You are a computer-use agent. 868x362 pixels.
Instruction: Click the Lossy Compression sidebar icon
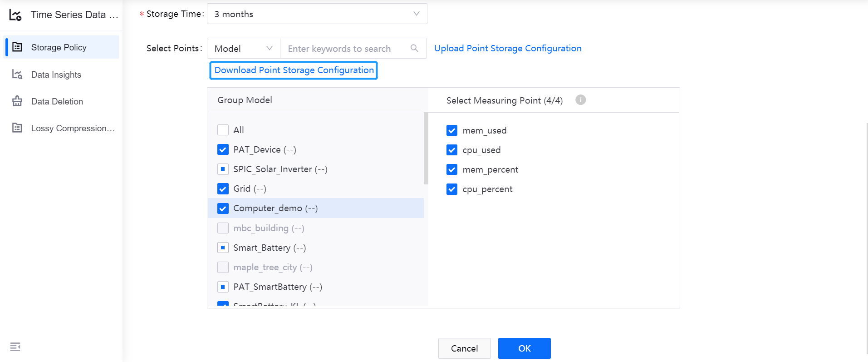[x=17, y=128]
